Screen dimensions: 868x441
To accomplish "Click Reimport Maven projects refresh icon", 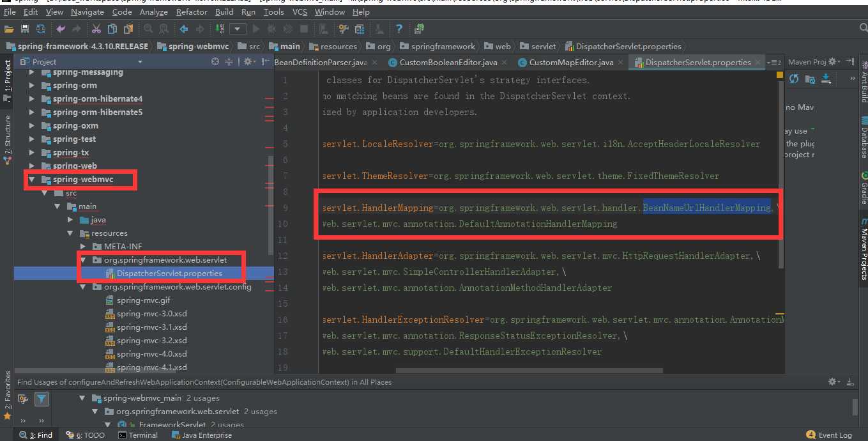I will 794,79.
